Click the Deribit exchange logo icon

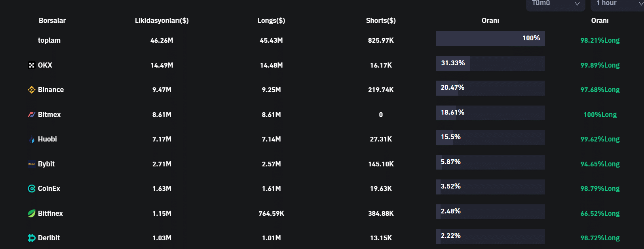tap(32, 238)
